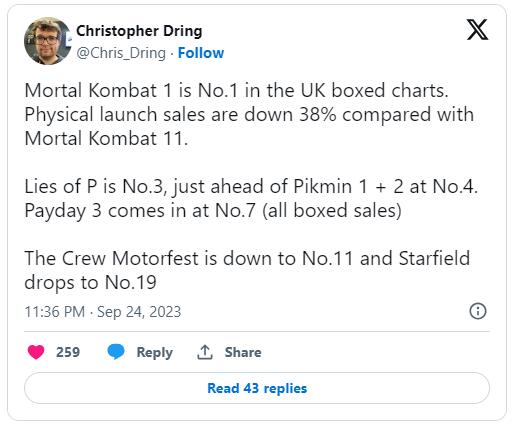Screen dimensions: 513x427
Task: Open the X logo link
Action: (477, 30)
